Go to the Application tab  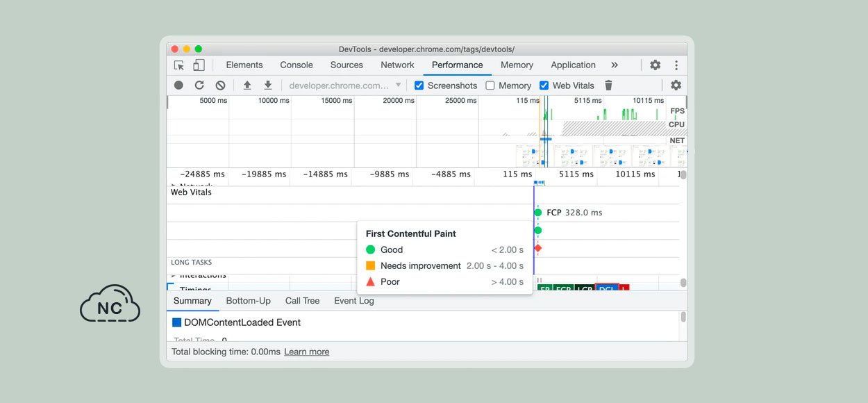[x=573, y=65]
